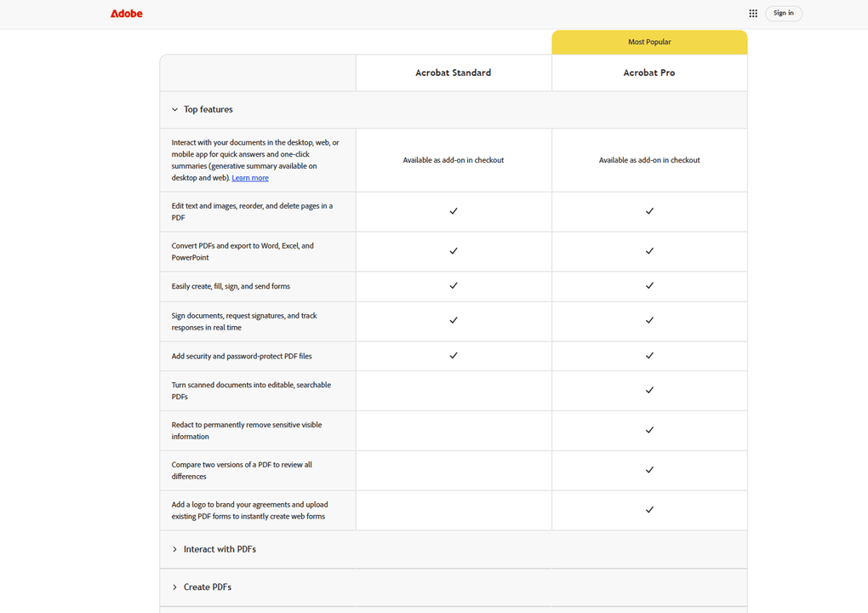Viewport: 868px width, 613px height.
Task: Click the Add security checkmark under Acrobat Standard
Action: click(x=454, y=356)
